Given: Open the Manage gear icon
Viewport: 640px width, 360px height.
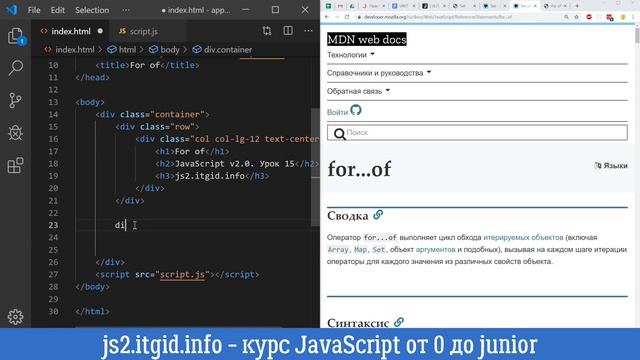Looking at the screenshot, I should (x=15, y=317).
